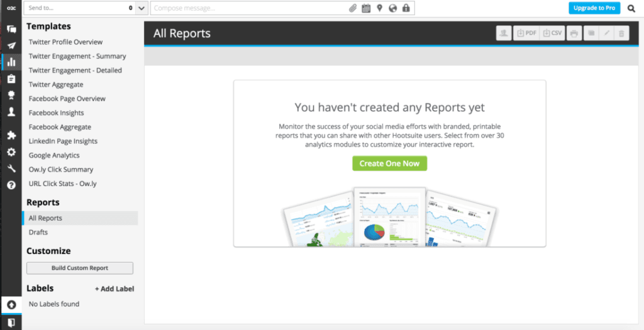Image resolution: width=644 pixels, height=330 pixels.
Task: Click the Build Custom Report button
Action: (x=80, y=268)
